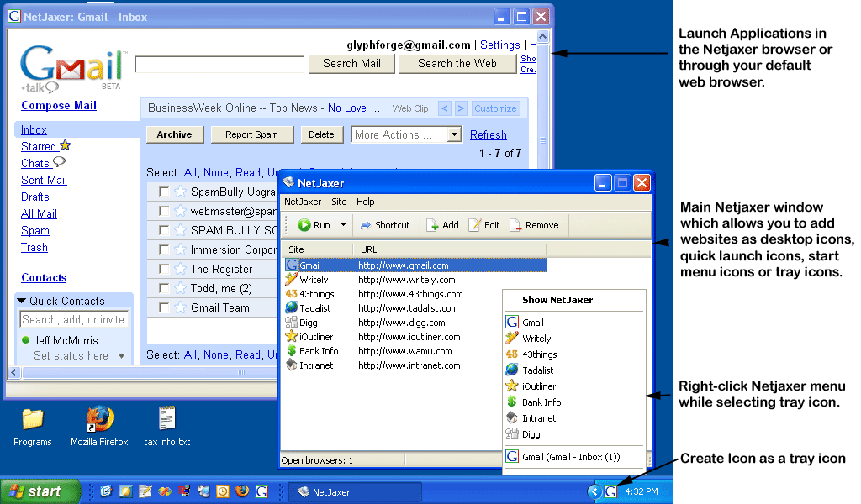Check the SpamBully Upgrade message checkbox
861x504 pixels.
pos(164,192)
